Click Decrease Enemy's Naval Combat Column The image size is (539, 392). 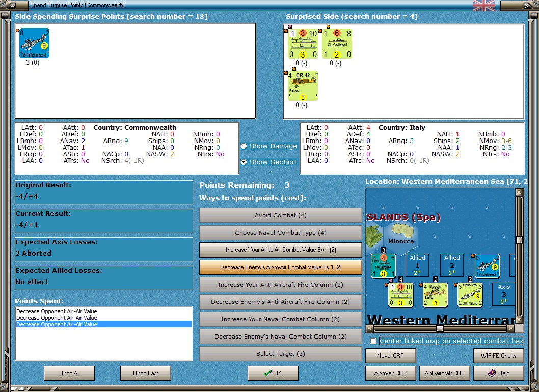click(x=281, y=337)
